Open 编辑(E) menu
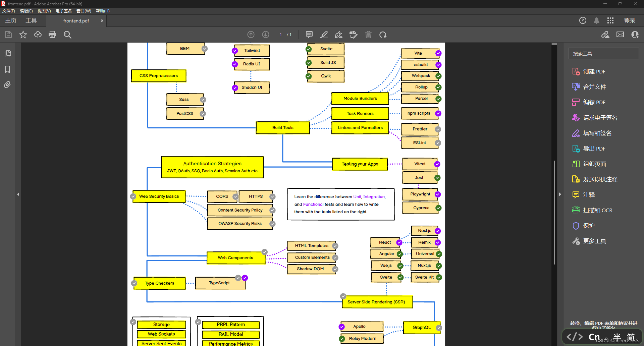This screenshot has width=644, height=346. pyautogui.click(x=26, y=11)
